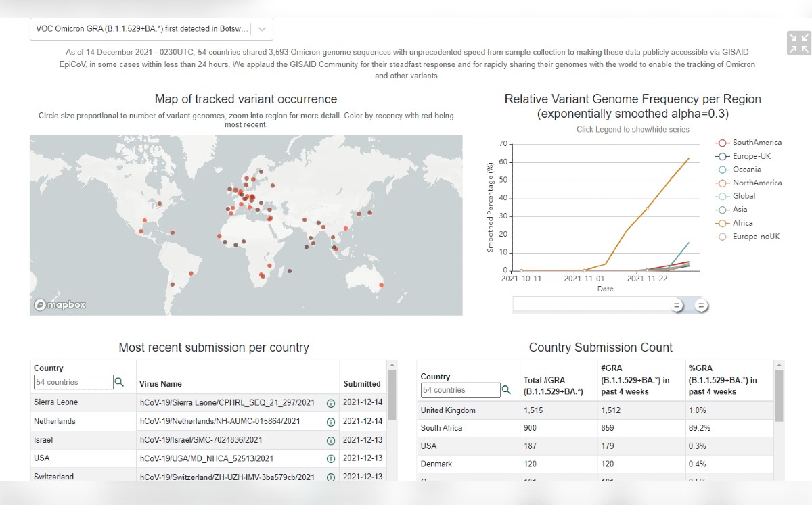This screenshot has width=812, height=505.
Task: Sort by Submitted column header
Action: click(362, 384)
